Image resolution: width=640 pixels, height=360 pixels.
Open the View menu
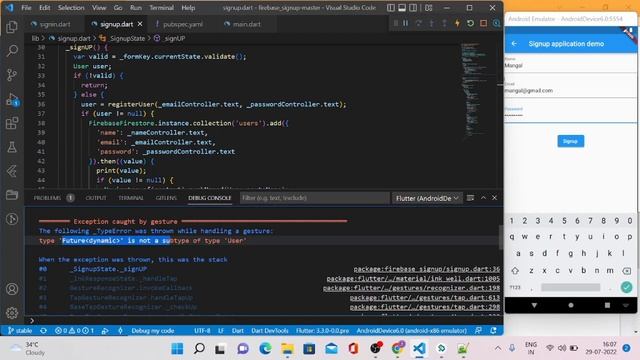point(99,8)
